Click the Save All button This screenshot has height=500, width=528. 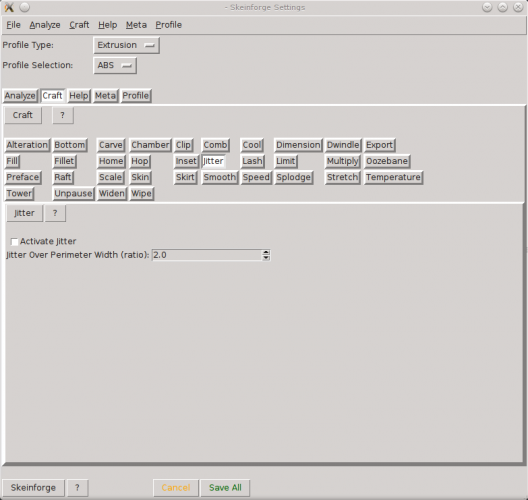(x=225, y=488)
